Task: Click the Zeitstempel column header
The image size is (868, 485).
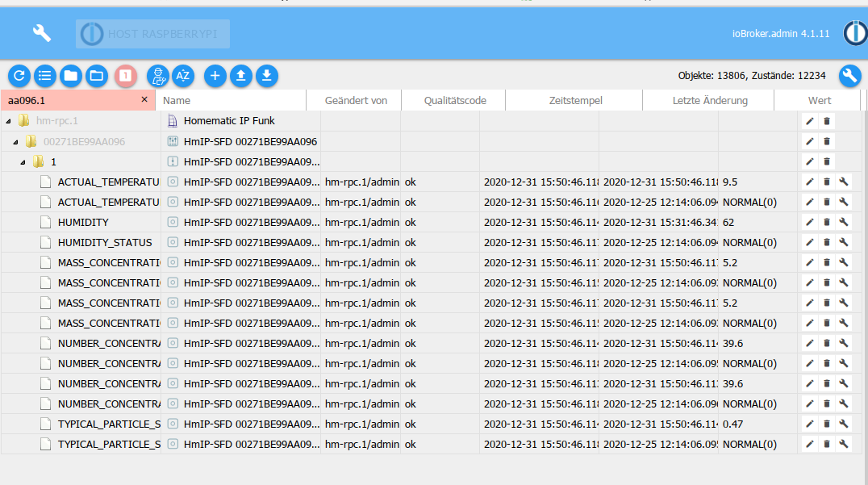Action: [x=576, y=100]
